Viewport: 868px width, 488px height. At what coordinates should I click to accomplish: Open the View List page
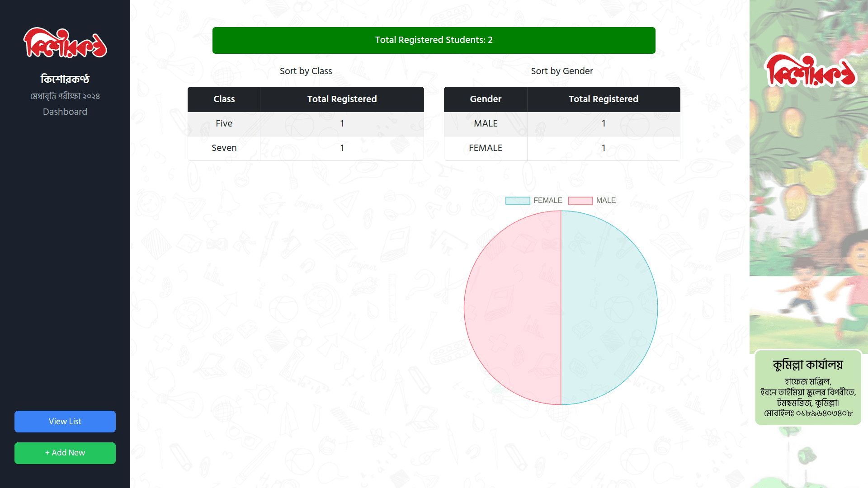[x=65, y=422]
